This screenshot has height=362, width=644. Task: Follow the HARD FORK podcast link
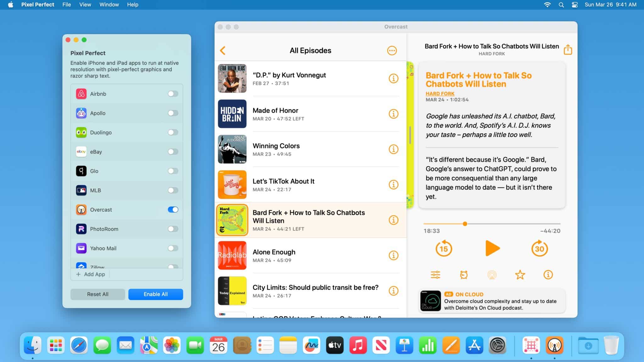440,94
